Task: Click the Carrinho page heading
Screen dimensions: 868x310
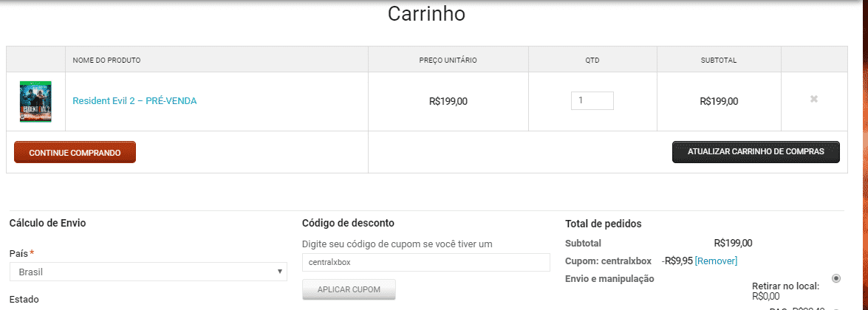Action: coord(426,14)
